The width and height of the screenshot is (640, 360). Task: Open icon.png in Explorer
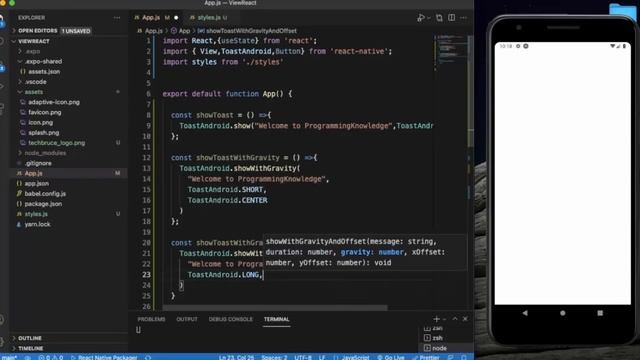click(x=40, y=122)
